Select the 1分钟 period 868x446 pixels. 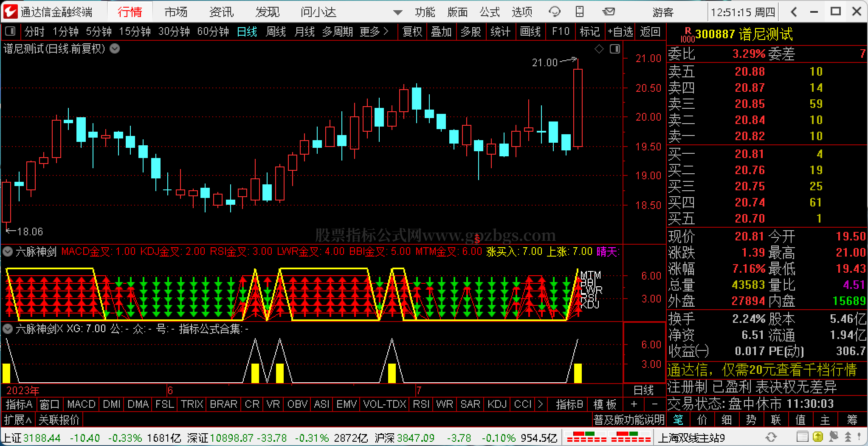coord(65,31)
